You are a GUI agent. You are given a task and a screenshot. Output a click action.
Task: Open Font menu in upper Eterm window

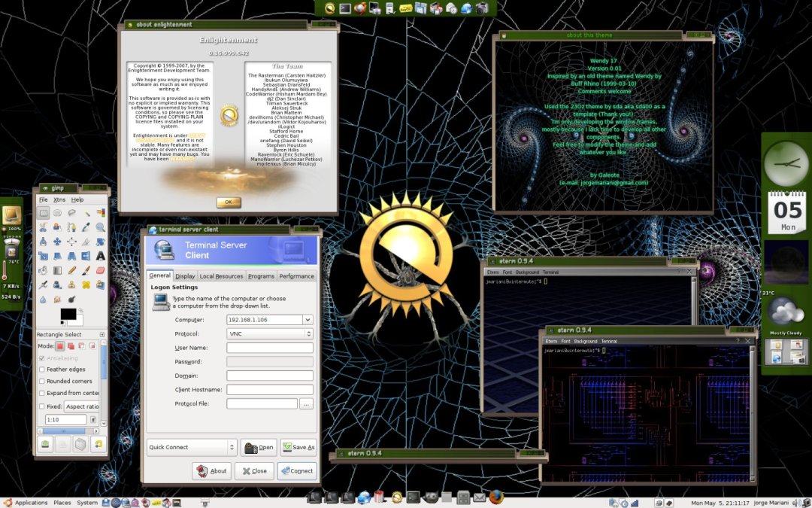click(x=507, y=272)
